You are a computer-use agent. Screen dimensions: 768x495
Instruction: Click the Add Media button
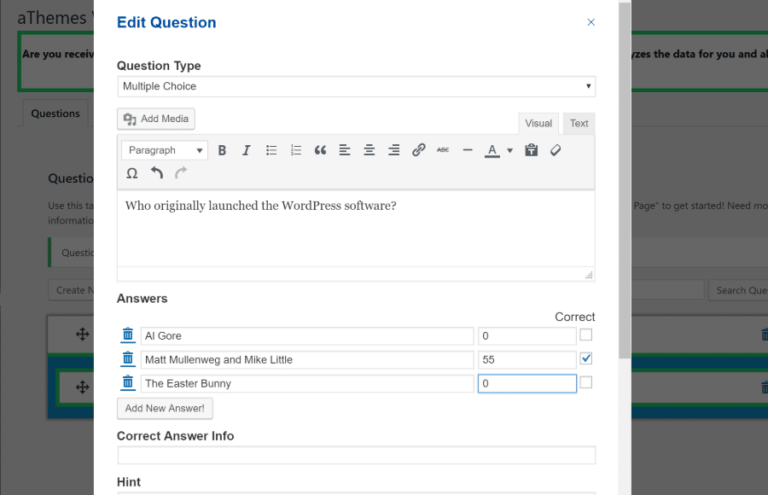click(156, 119)
